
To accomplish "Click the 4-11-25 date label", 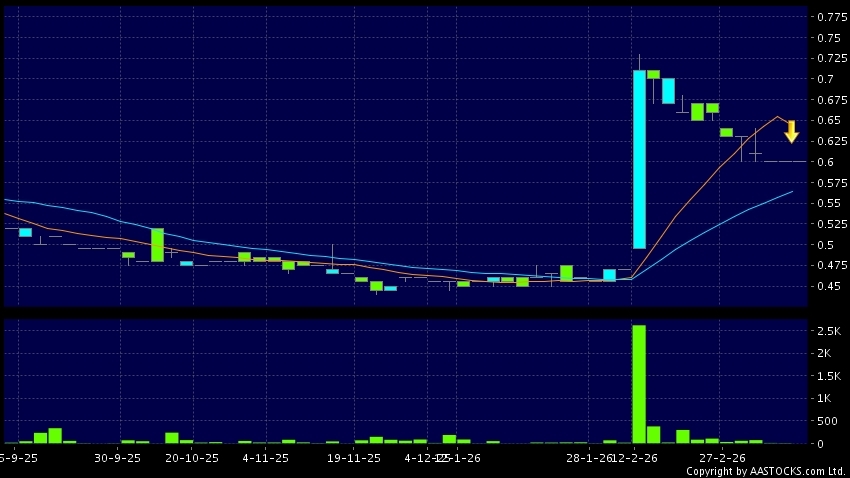I will point(266,458).
